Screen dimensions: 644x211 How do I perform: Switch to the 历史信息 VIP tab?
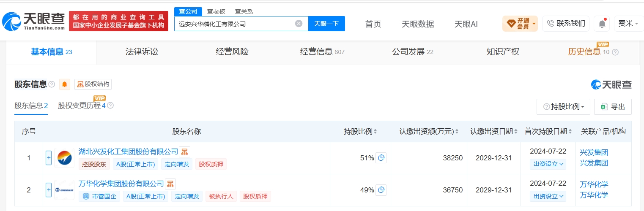coord(589,52)
